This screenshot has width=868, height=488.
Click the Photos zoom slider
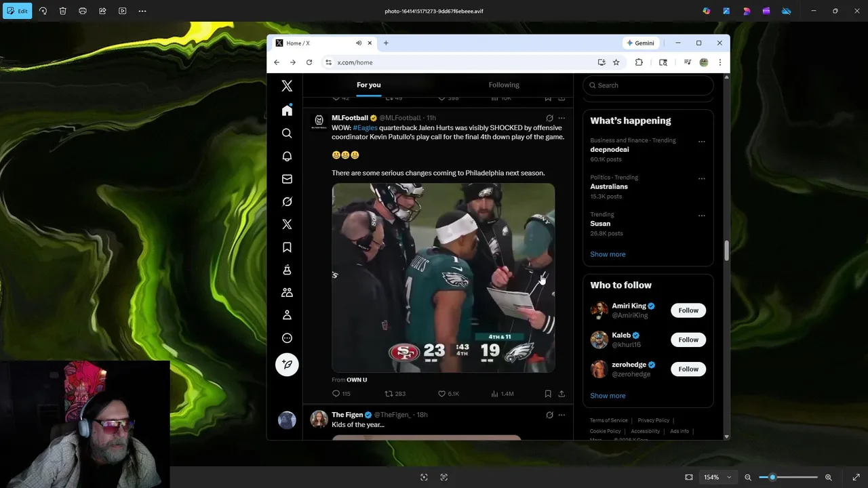pyautogui.click(x=788, y=477)
